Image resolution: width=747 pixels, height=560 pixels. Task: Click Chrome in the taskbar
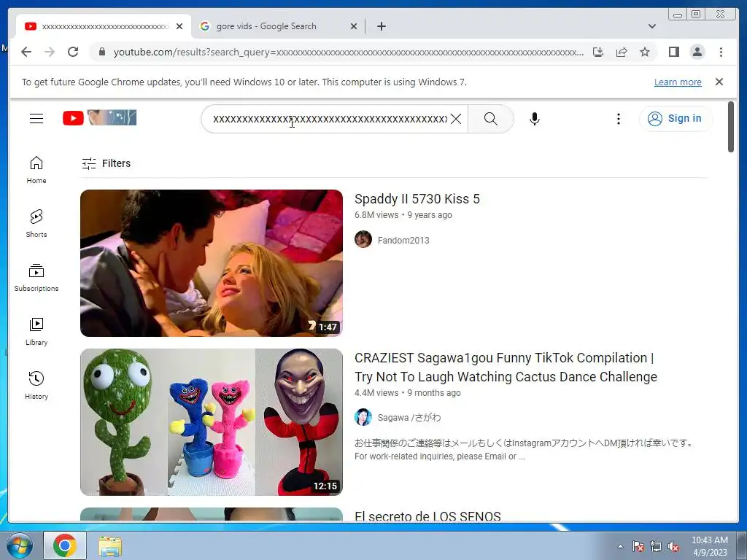(65, 545)
